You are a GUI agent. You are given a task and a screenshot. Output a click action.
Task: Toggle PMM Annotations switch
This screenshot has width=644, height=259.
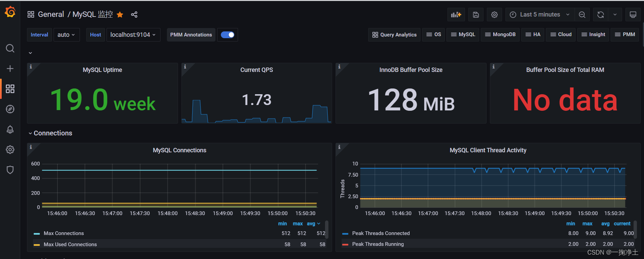228,35
